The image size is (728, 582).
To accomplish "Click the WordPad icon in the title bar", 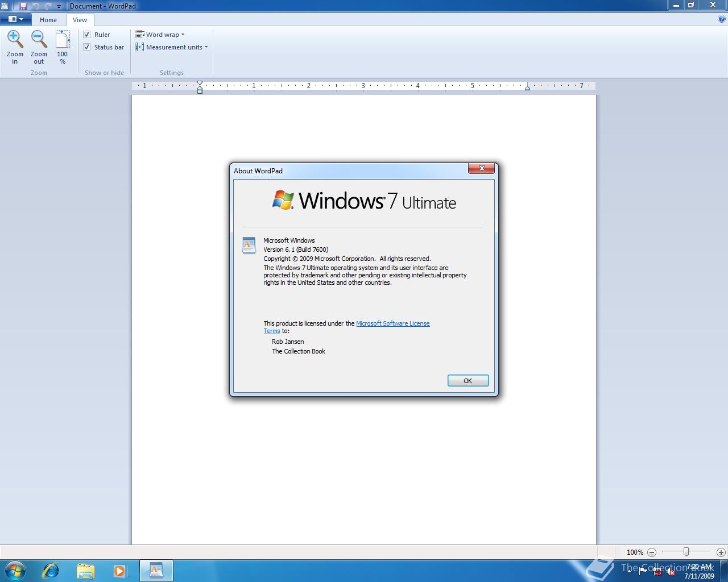I will pos(5,6).
